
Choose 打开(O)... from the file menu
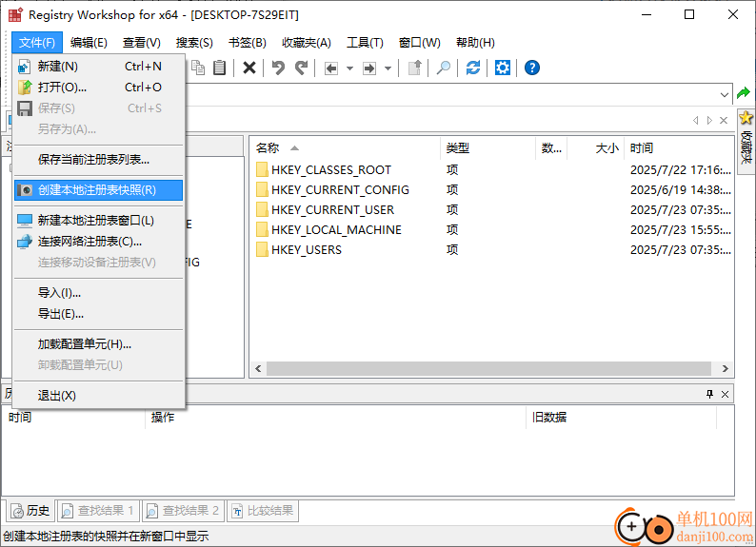[x=99, y=88]
